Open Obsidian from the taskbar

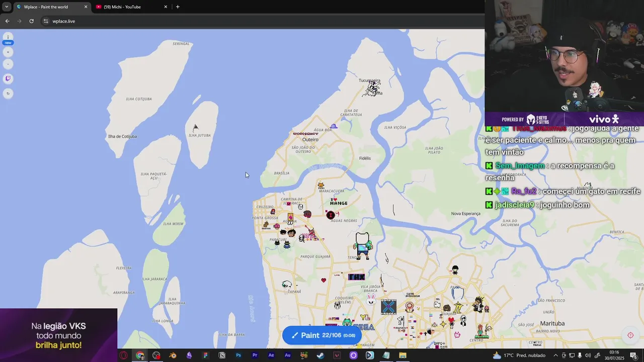tap(189, 355)
